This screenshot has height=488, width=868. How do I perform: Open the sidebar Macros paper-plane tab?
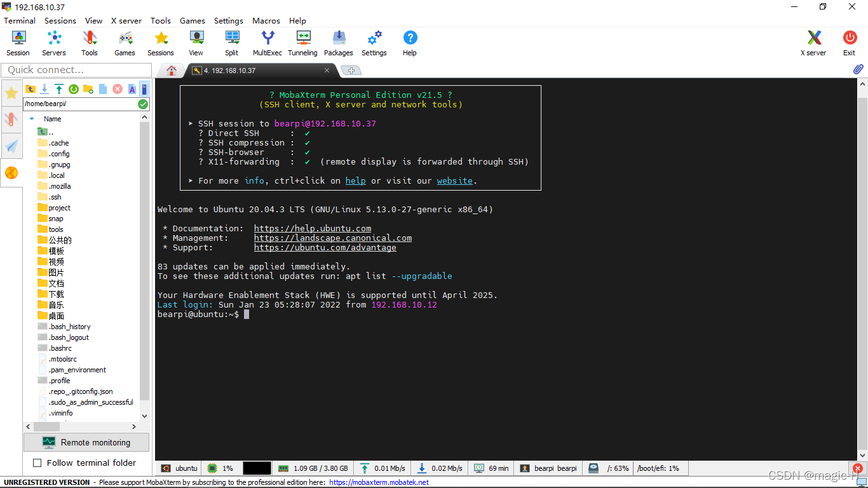pos(11,146)
